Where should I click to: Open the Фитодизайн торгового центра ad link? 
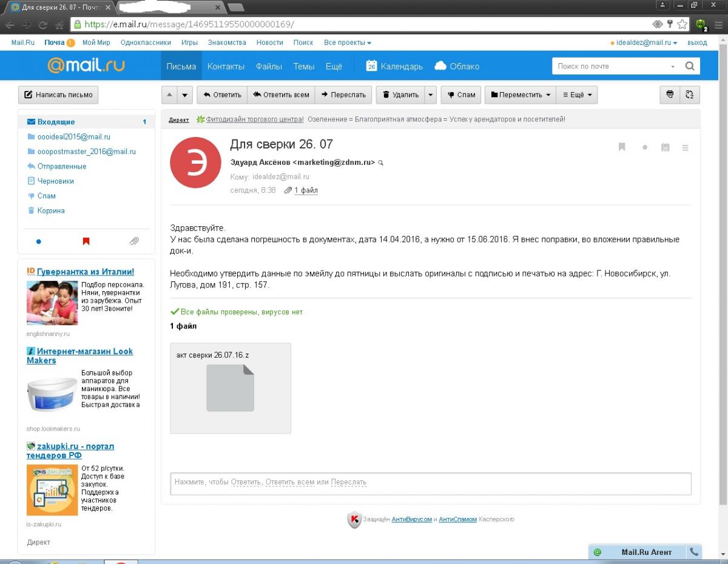click(x=255, y=119)
